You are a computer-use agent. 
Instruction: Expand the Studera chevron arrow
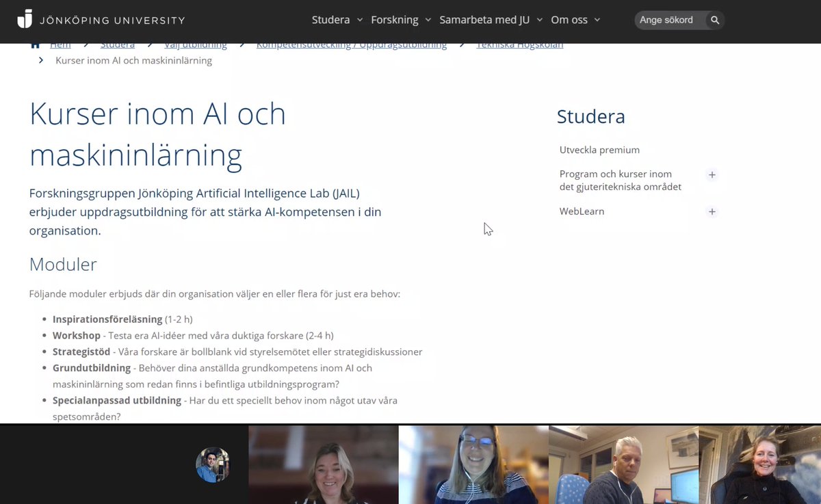point(359,21)
